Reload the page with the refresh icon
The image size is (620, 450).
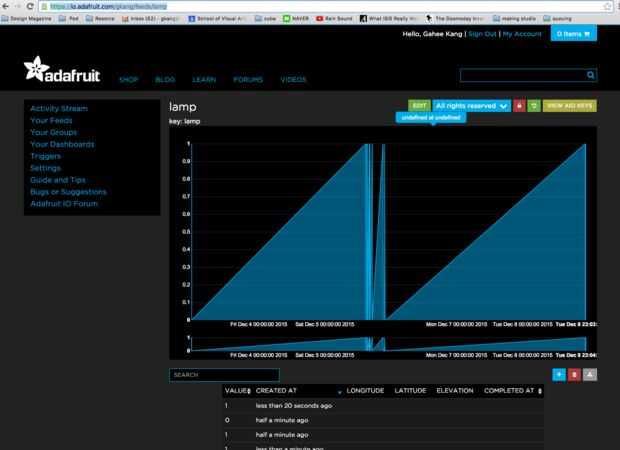[30, 6]
